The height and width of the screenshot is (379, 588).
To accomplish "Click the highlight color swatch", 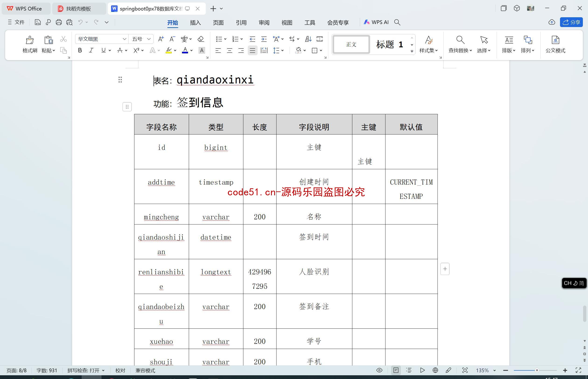I will pos(168,50).
